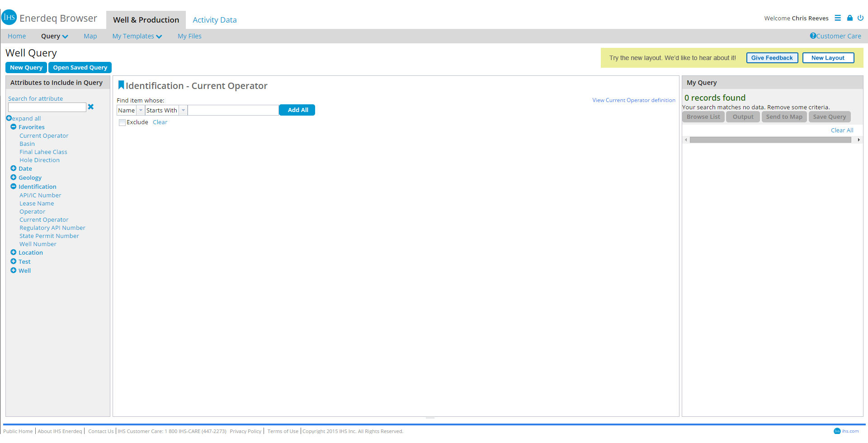The image size is (868, 443).
Task: Click My Query scrollbar right arrow
Action: click(859, 140)
